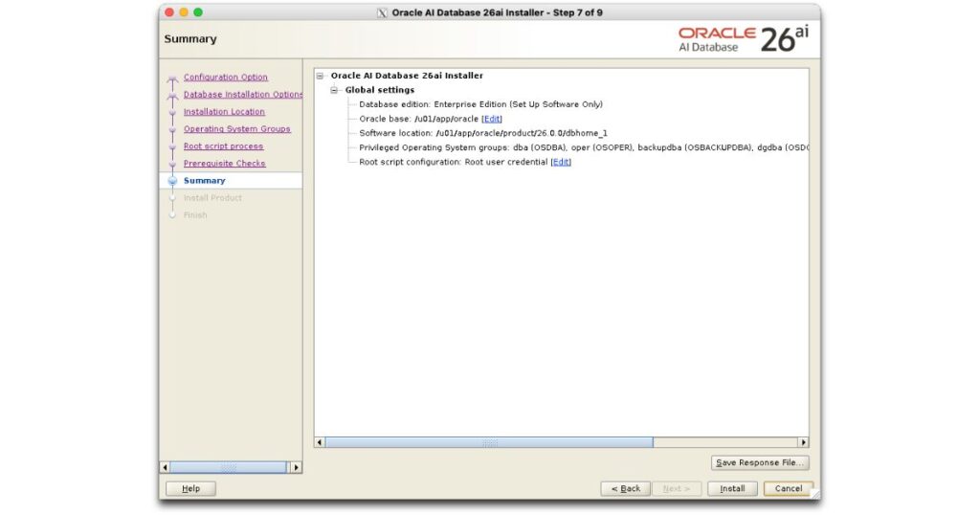The image size is (980, 515).
Task: Click the Oracle AI Database 26ai logo
Action: click(743, 38)
